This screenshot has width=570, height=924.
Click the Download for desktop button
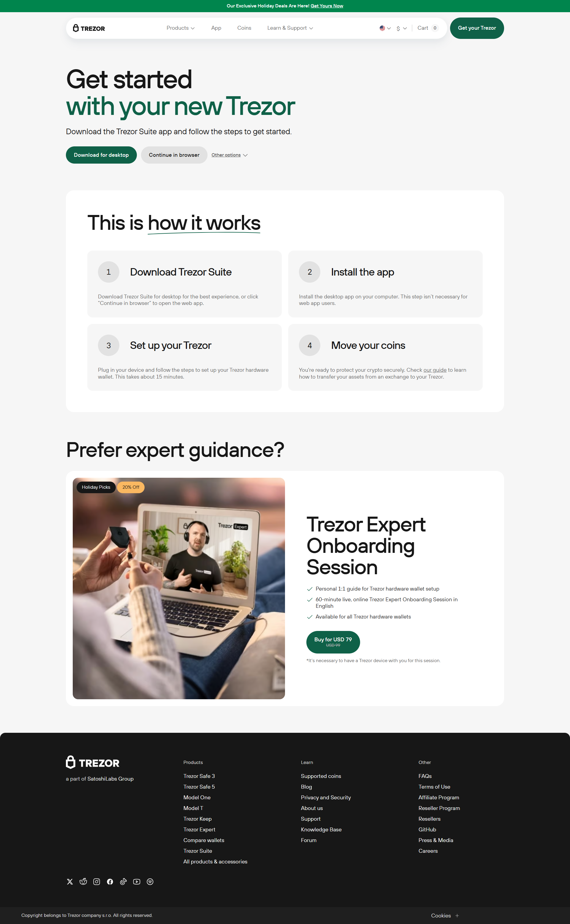click(x=101, y=154)
